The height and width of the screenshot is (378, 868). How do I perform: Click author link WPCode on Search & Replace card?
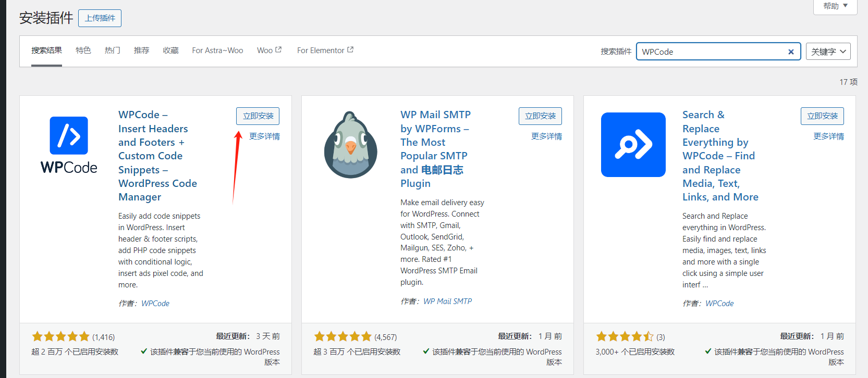tap(719, 304)
